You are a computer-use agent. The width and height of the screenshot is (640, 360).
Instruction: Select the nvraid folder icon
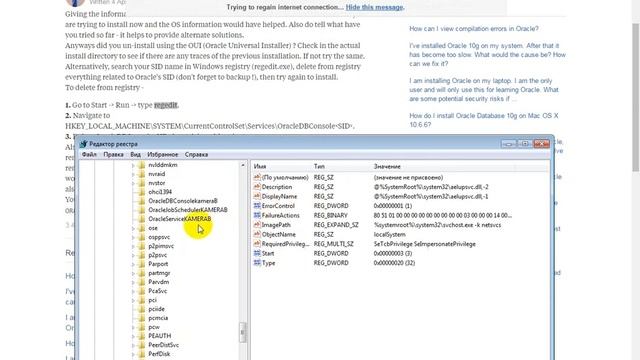(141, 174)
